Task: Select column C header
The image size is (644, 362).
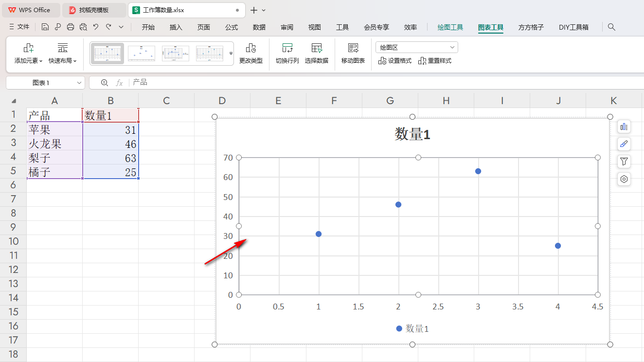Action: [166, 101]
